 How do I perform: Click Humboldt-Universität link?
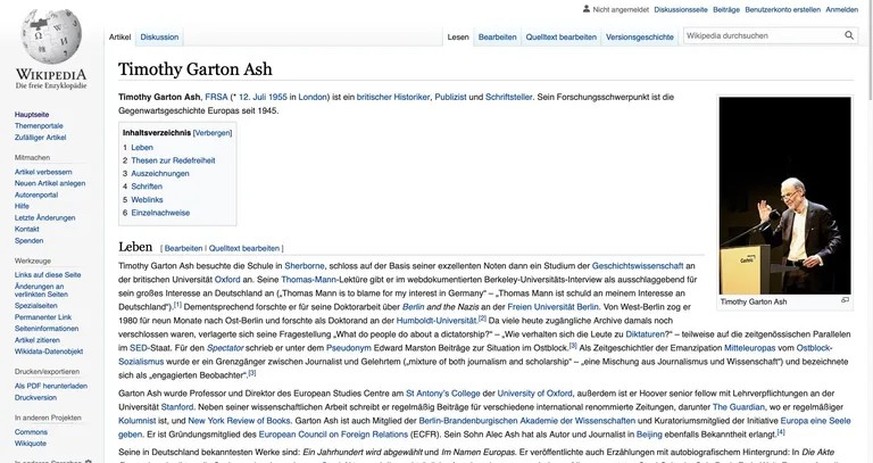point(437,321)
